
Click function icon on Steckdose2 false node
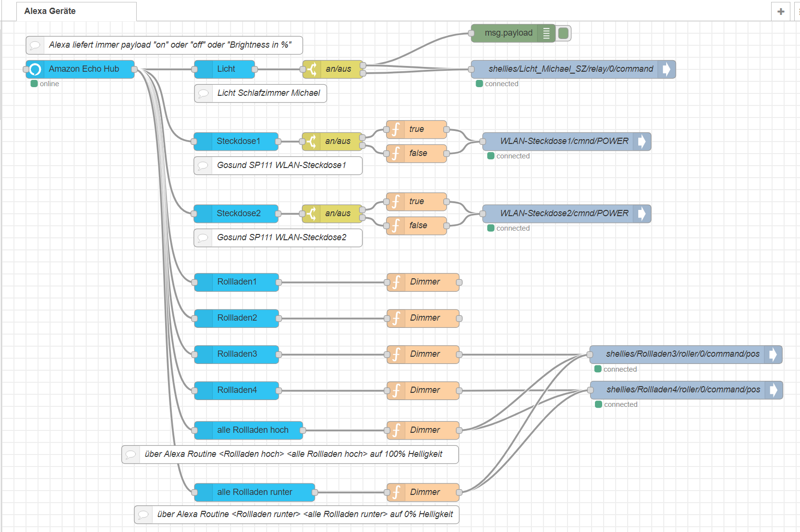pos(396,226)
